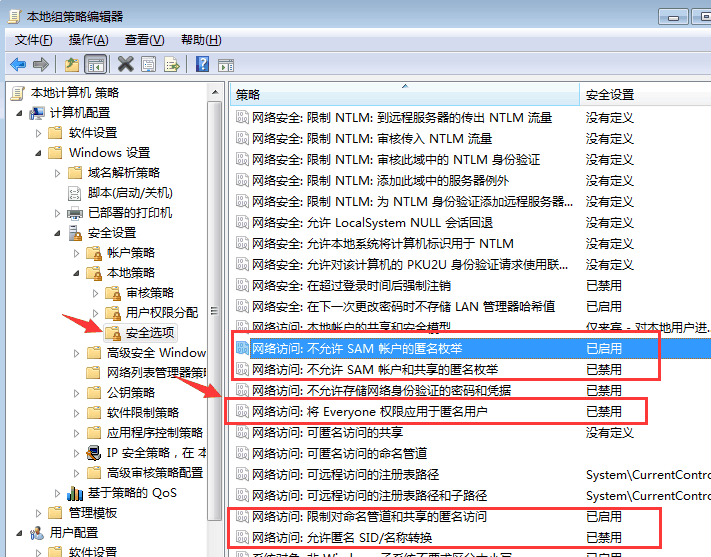The image size is (711, 557).
Task: Click the 已部署的打印机 printer icon
Action: click(x=75, y=213)
